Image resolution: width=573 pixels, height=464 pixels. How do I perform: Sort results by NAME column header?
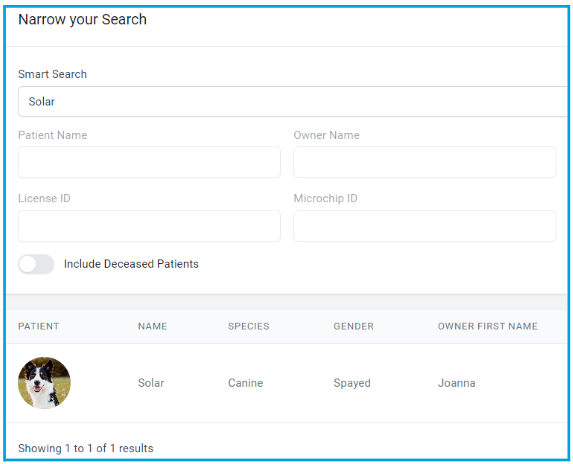152,326
